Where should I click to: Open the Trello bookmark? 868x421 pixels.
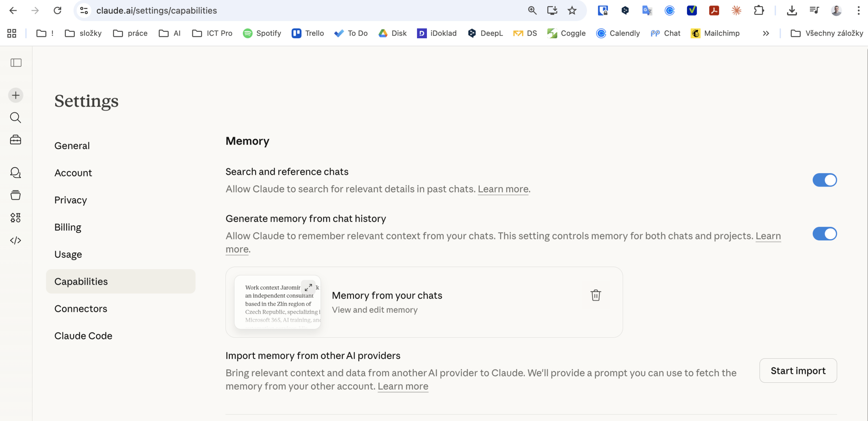[308, 33]
